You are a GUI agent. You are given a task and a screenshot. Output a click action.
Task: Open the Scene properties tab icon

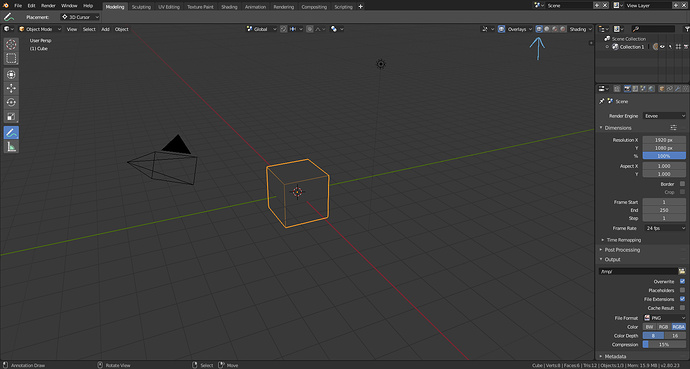643,89
